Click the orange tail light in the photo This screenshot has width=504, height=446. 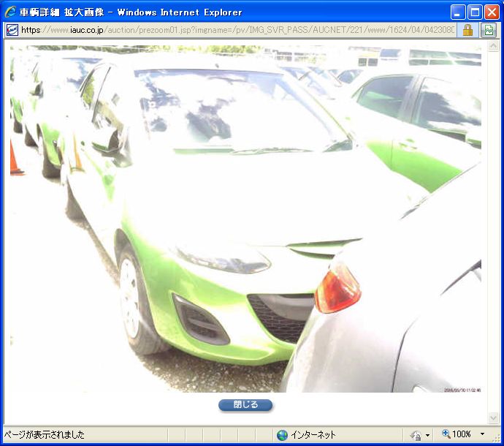point(337,288)
